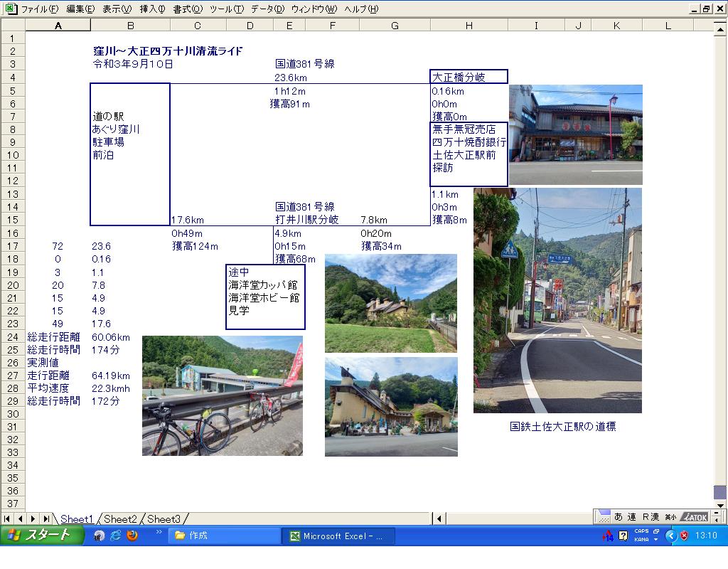
Task: Select column H header
Action: click(x=469, y=26)
